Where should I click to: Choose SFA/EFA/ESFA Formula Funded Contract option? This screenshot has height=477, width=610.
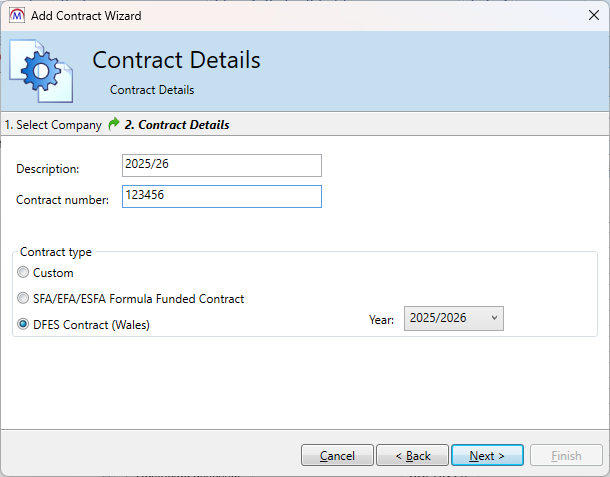tap(23, 299)
